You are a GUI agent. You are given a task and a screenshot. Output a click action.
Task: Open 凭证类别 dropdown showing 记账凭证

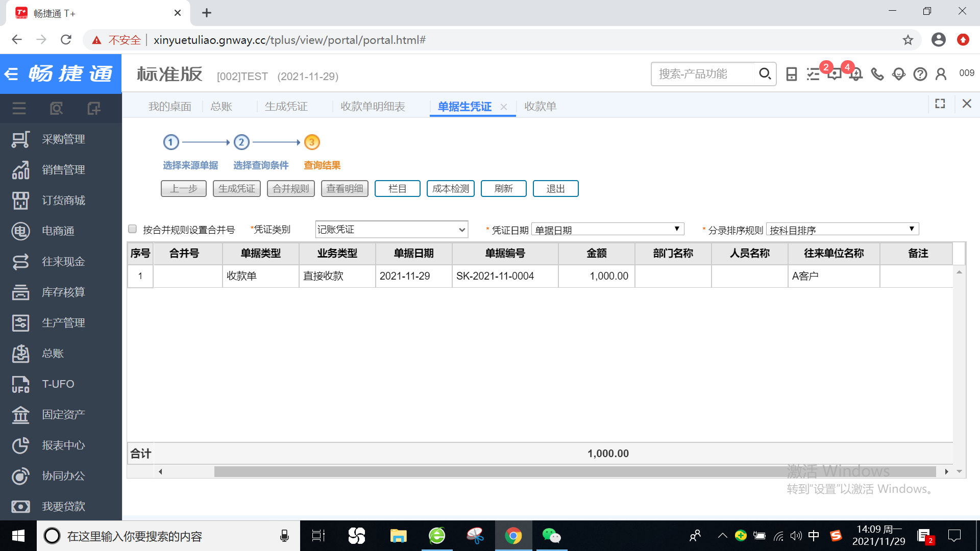click(391, 230)
